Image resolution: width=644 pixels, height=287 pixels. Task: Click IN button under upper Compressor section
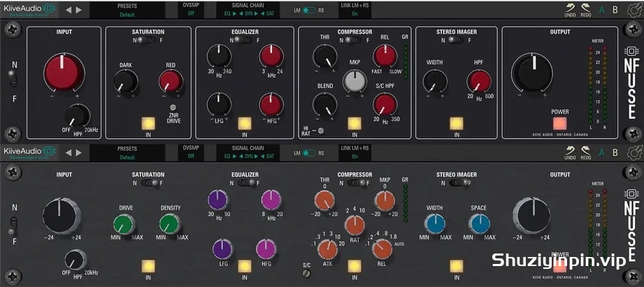(x=355, y=124)
